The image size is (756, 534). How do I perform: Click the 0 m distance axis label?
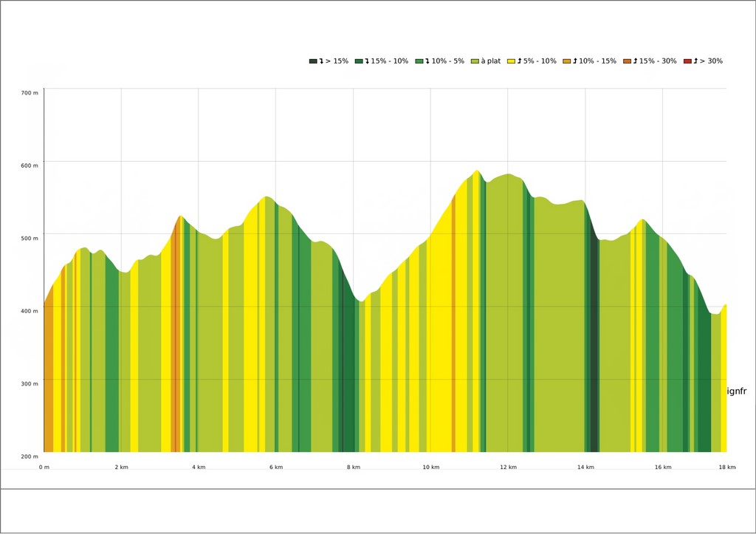44,468
